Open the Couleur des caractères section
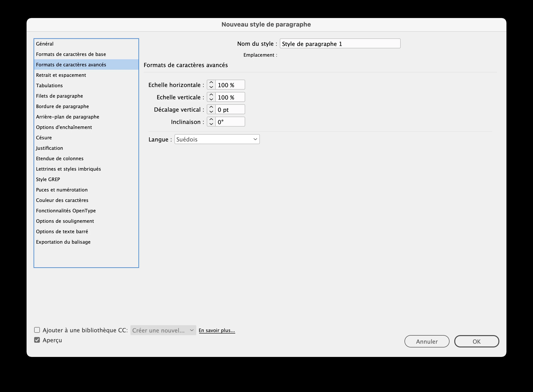 coord(62,200)
